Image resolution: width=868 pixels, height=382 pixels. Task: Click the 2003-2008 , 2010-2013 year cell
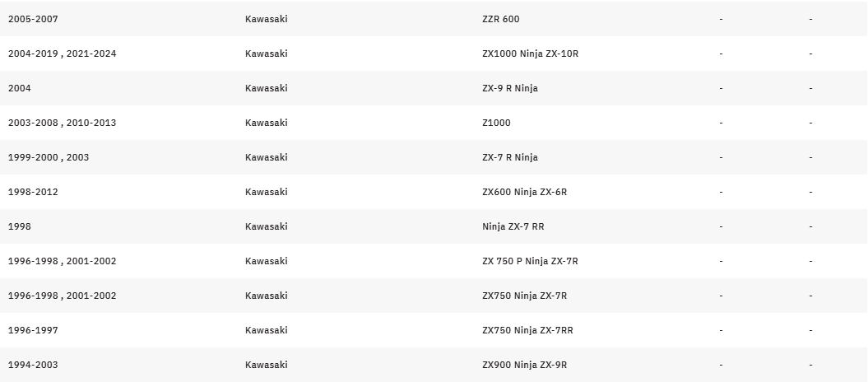point(62,123)
